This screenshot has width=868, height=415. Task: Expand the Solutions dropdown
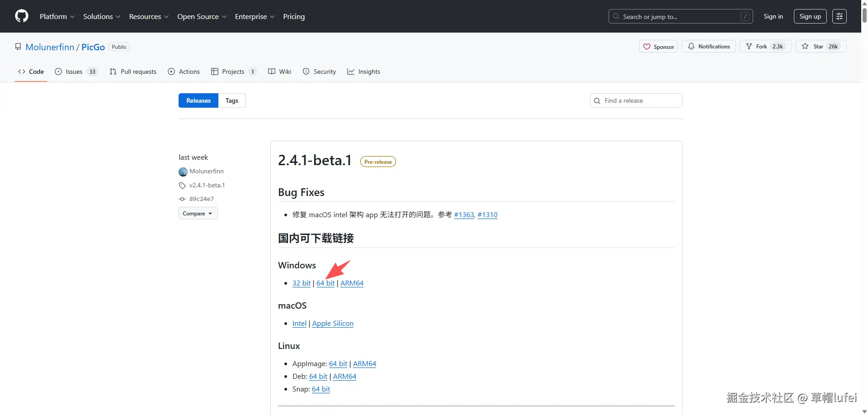click(101, 16)
